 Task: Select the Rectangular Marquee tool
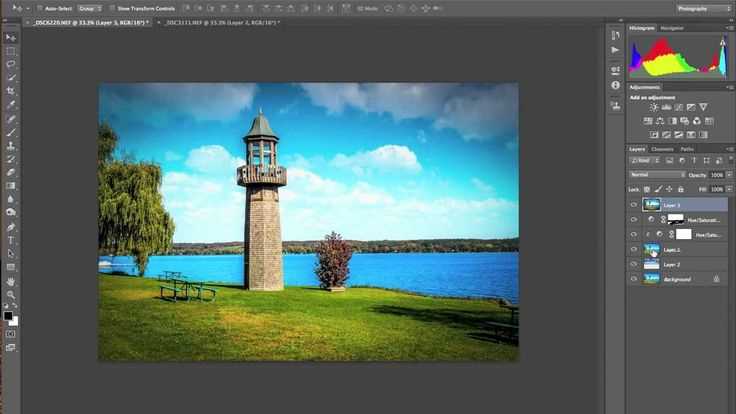click(11, 51)
